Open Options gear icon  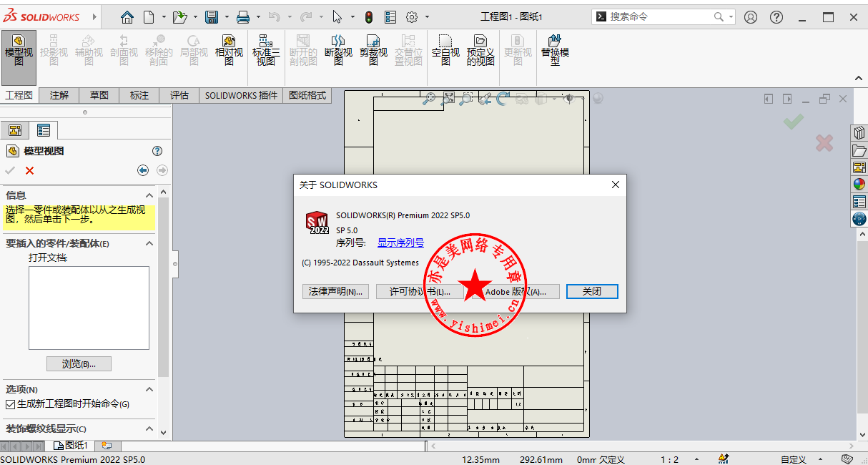(412, 17)
